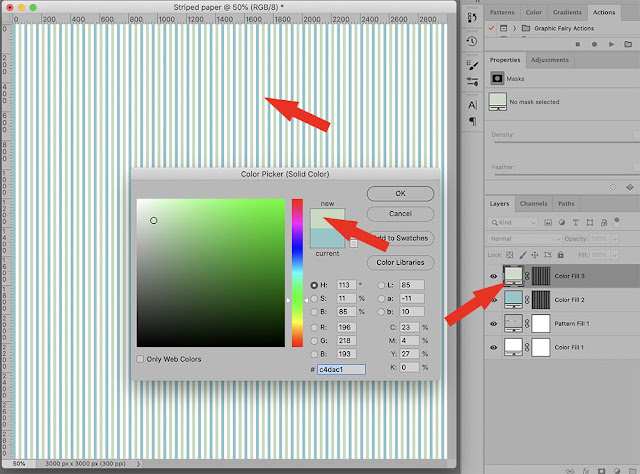Image resolution: width=640 pixels, height=474 pixels.
Task: Switch to the Color tab
Action: click(533, 12)
